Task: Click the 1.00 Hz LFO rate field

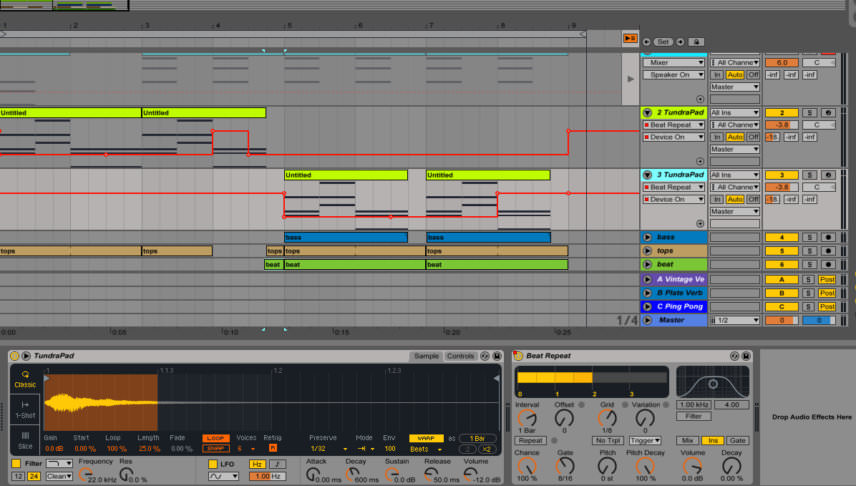Action: [x=267, y=476]
